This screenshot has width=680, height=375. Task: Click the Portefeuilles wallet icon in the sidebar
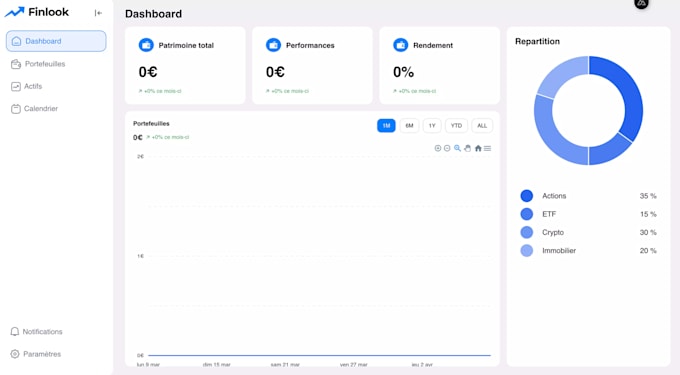16,64
